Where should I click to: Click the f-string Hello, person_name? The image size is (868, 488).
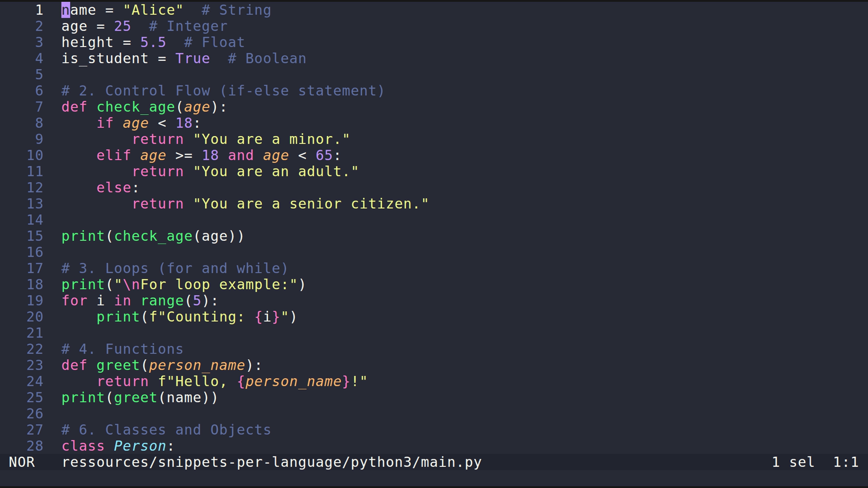pyautogui.click(x=262, y=381)
